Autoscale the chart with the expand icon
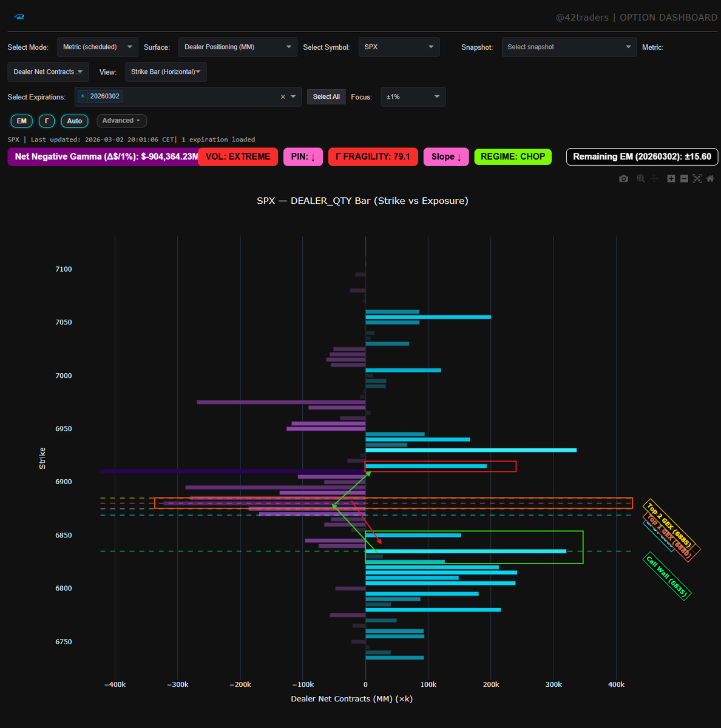Screen dimensions: 721x728 697,178
